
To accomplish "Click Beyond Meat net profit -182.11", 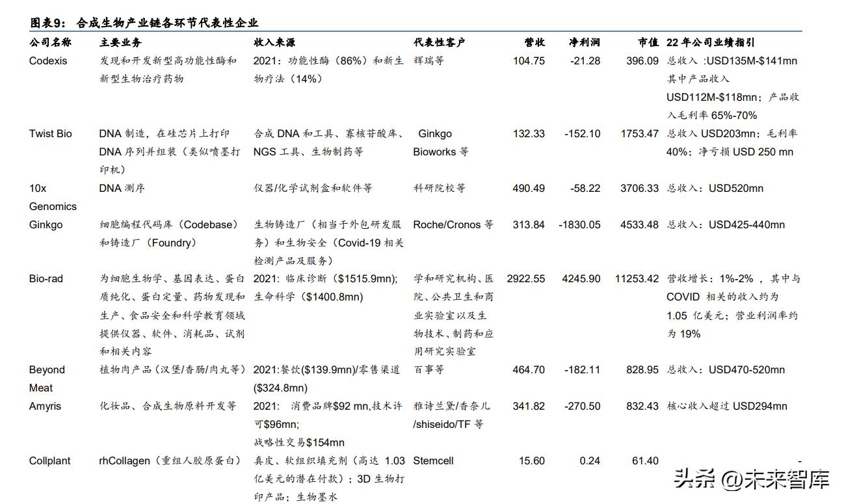I will 581,369.
